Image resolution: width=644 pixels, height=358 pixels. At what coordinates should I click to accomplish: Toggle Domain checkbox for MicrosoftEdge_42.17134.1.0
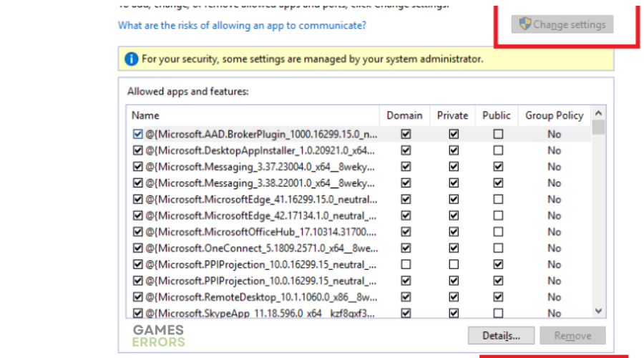(x=406, y=216)
